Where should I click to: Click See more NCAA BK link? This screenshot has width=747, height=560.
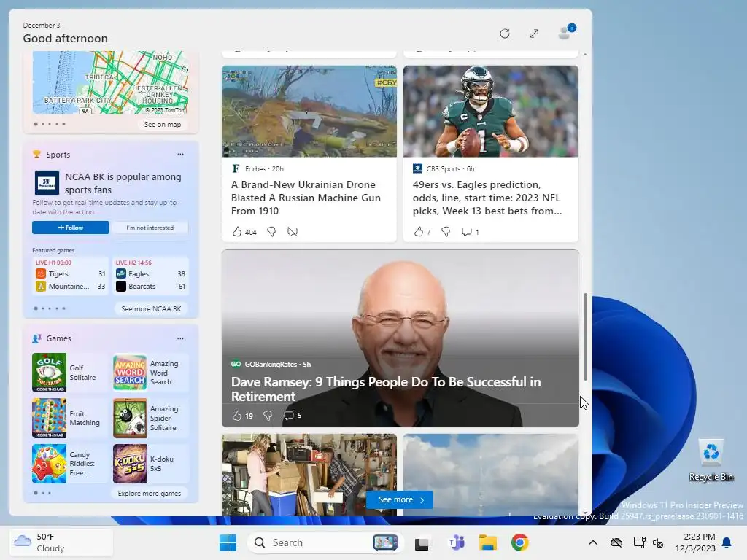point(151,308)
